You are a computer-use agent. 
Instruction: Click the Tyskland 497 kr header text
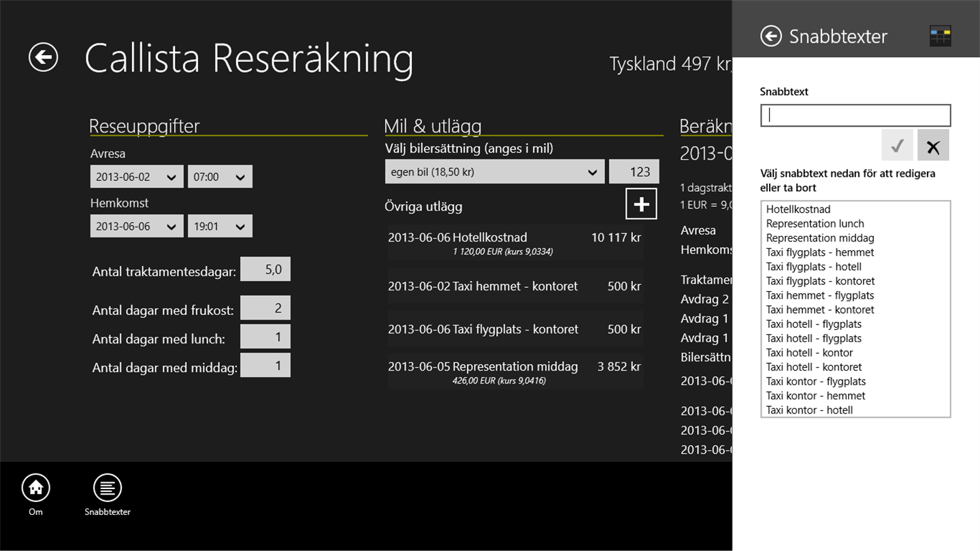(x=670, y=64)
